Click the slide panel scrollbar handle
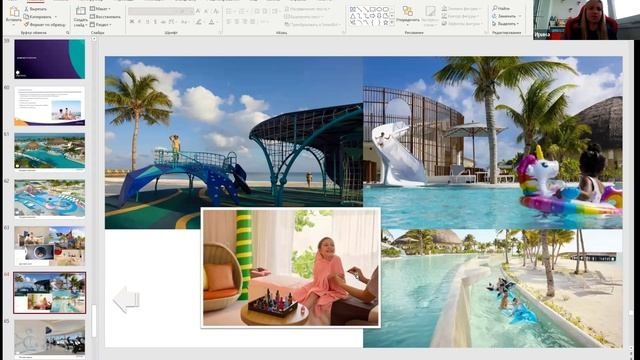The width and height of the screenshot is (640, 360). point(93,320)
